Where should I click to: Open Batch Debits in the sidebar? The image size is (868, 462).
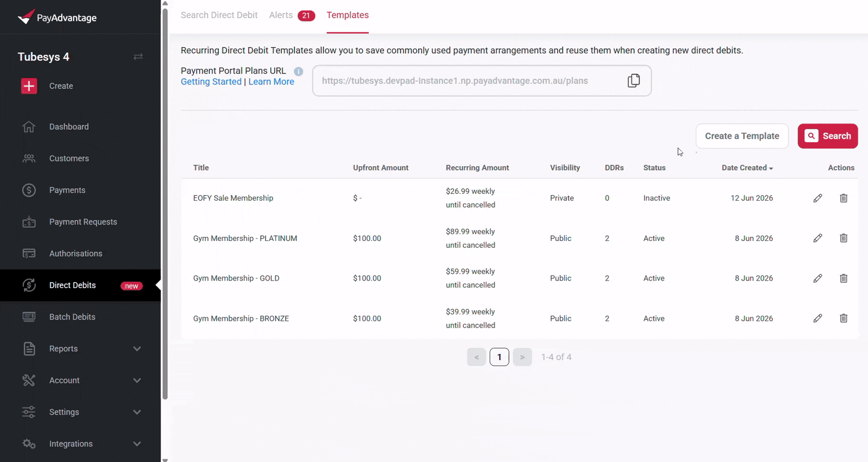pyautogui.click(x=72, y=317)
